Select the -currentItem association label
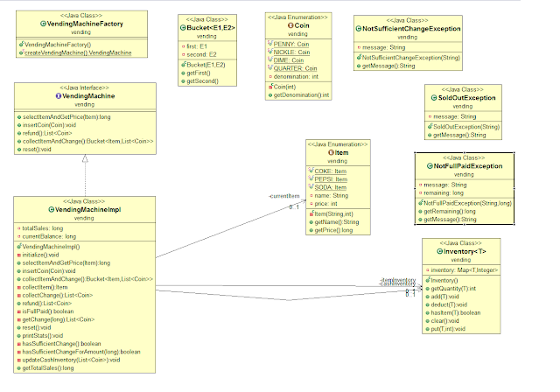The image size is (560, 392). [284, 196]
